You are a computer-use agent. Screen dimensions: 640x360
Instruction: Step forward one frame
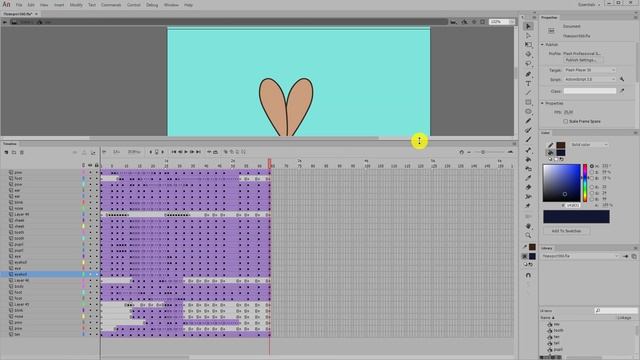pos(192,152)
